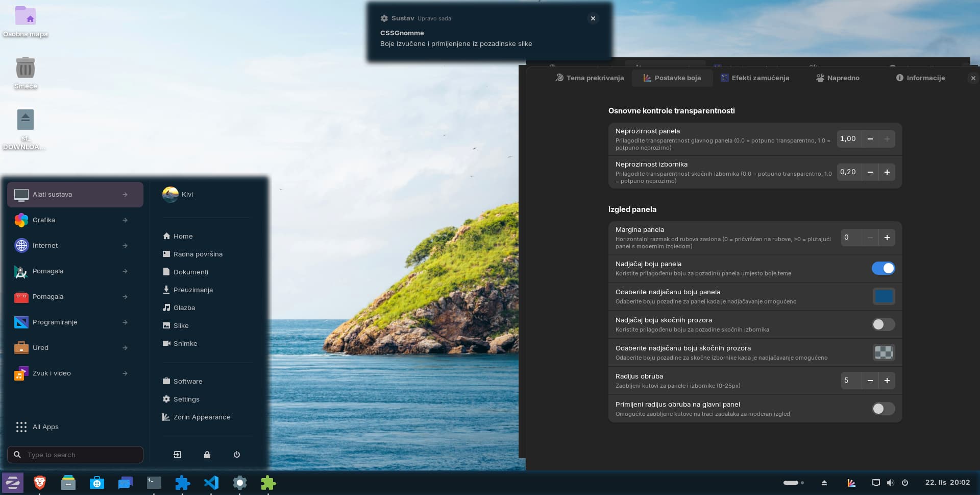
Task: Show All Apps in the start menu
Action: tap(45, 427)
